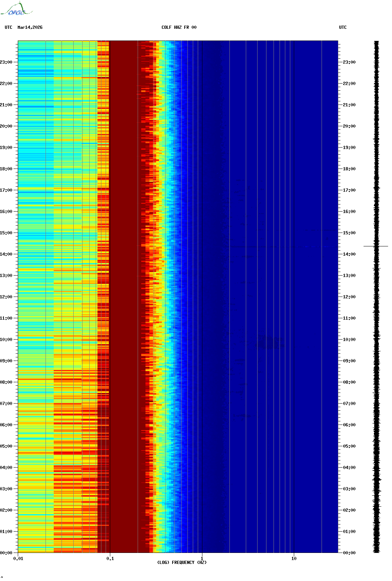Select the 12:00 label on the left time axis
The image size is (392, 581).
[x=6, y=297]
